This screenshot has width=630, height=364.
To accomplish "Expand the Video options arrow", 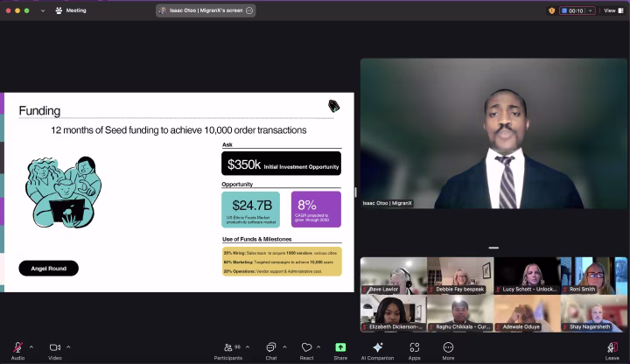I will (68, 347).
